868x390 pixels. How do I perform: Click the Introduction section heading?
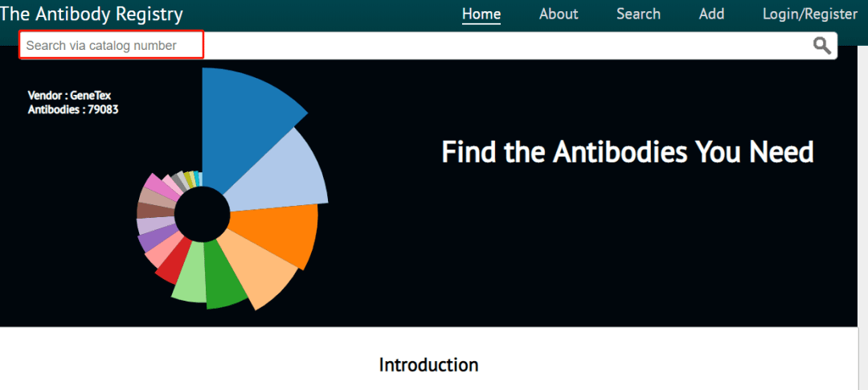428,365
